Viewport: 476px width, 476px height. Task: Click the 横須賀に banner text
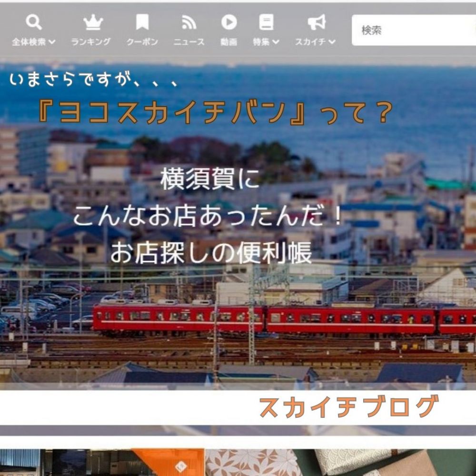210,179
